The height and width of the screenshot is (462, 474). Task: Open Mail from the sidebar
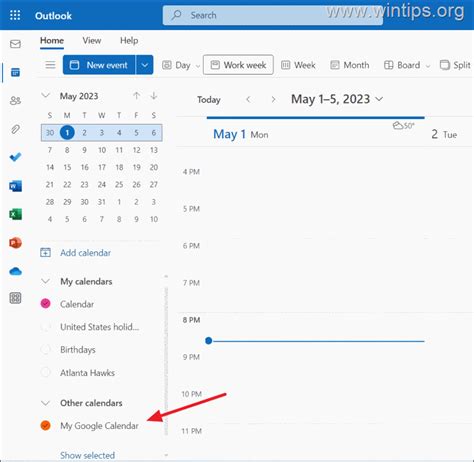pyautogui.click(x=15, y=44)
